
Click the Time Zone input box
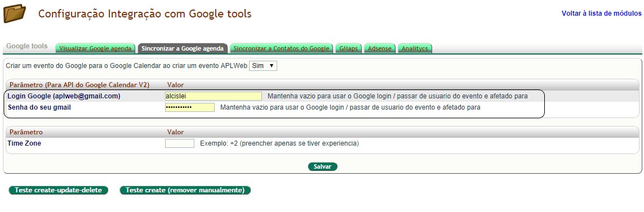coord(180,143)
